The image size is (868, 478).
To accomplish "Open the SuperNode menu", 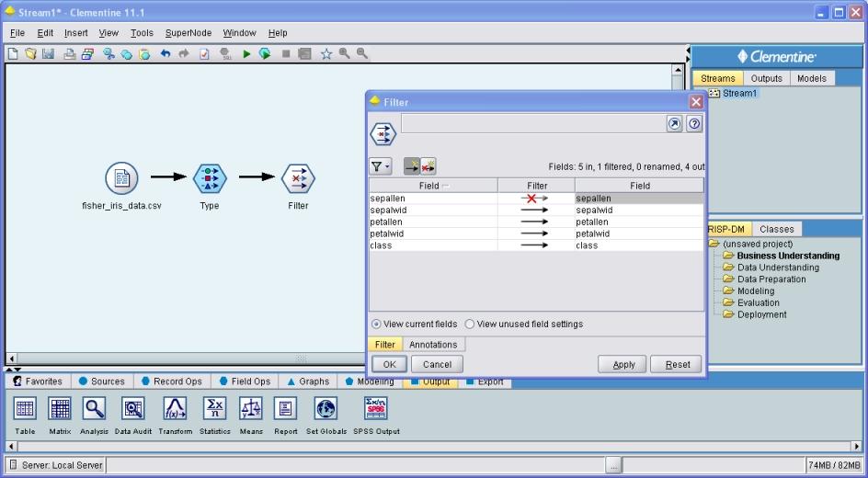I will click(188, 33).
